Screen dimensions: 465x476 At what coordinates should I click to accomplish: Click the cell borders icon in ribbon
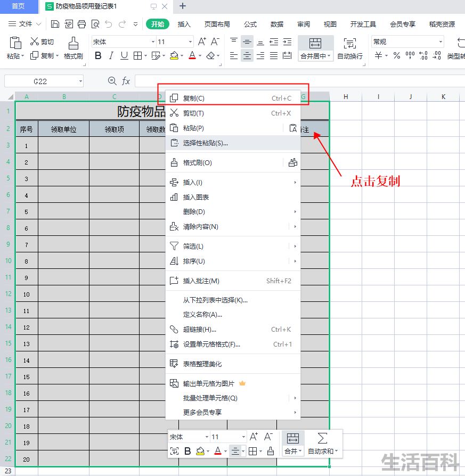coord(137,55)
